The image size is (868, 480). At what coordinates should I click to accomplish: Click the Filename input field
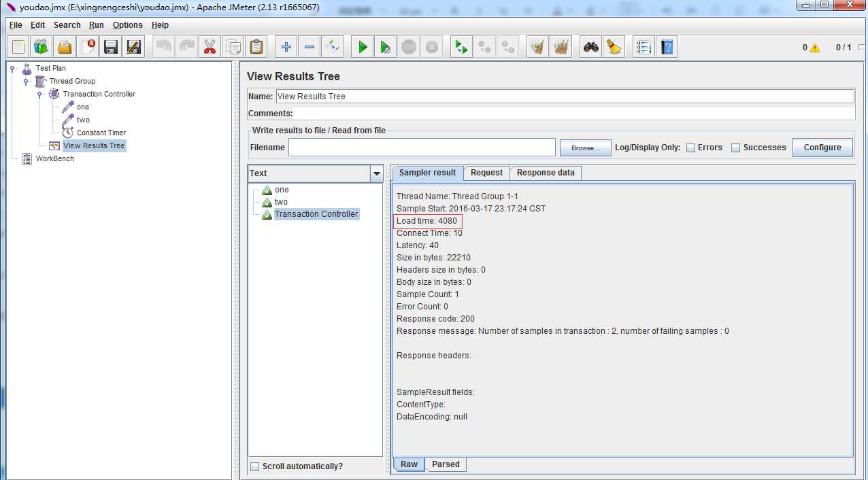(x=422, y=148)
